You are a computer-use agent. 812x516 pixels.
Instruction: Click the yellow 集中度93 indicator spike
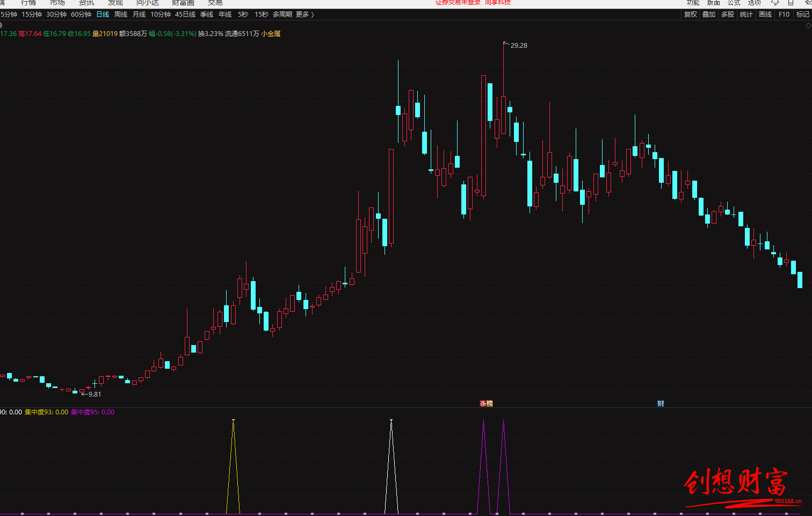(233, 467)
